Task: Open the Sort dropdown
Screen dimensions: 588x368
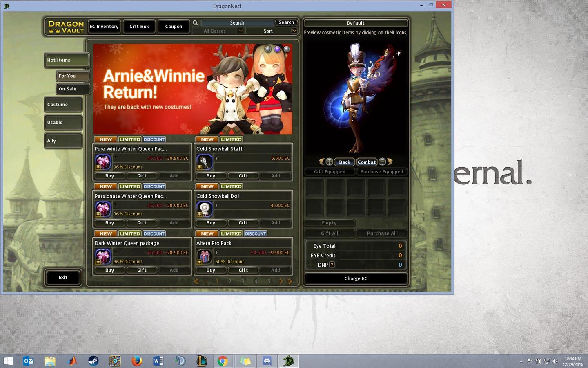Action: point(272,31)
